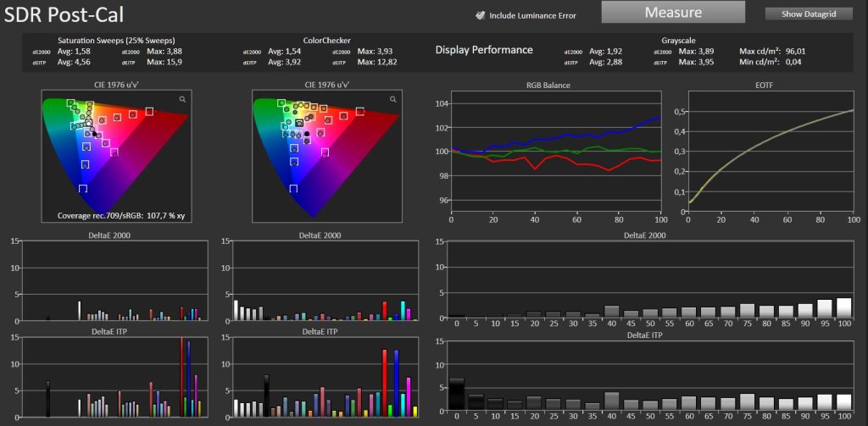Click Saturation Sweeps (25% Sweeps) heading
The width and height of the screenshot is (868, 426).
116,41
